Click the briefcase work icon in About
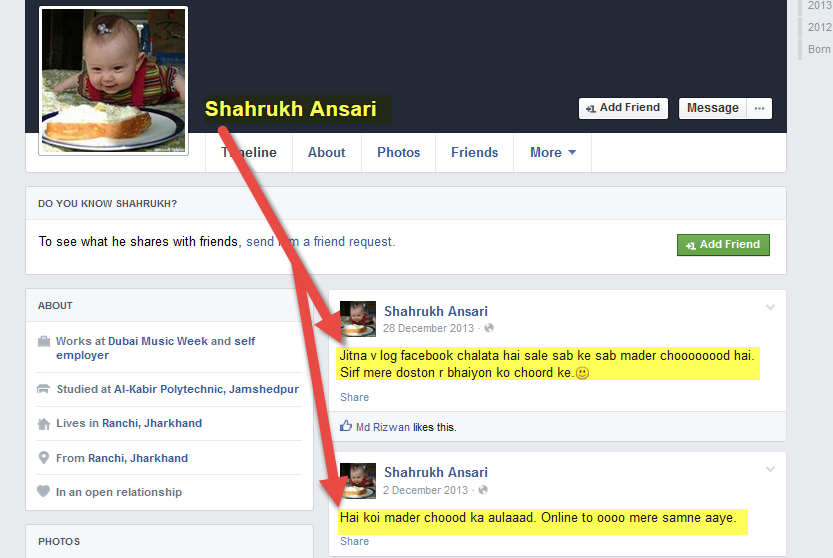 point(44,341)
